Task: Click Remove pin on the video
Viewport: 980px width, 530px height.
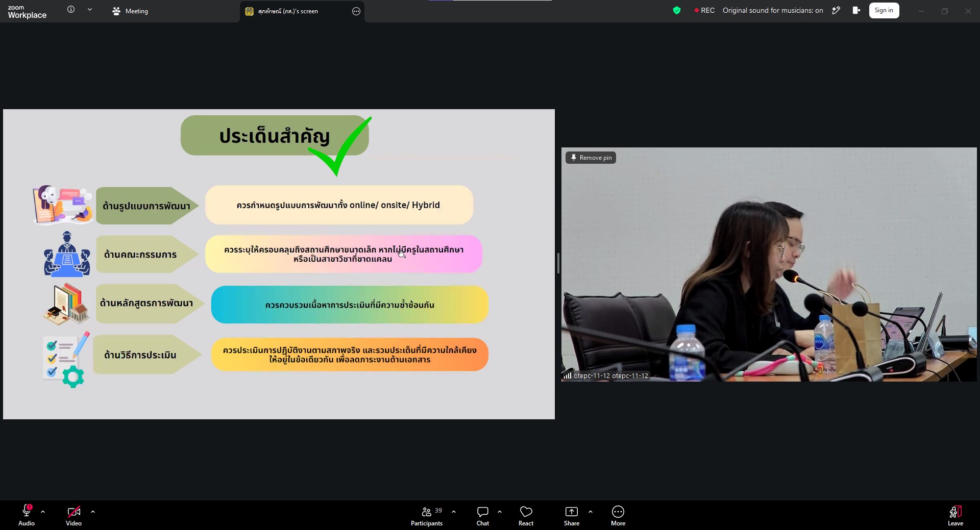Action: (x=591, y=158)
